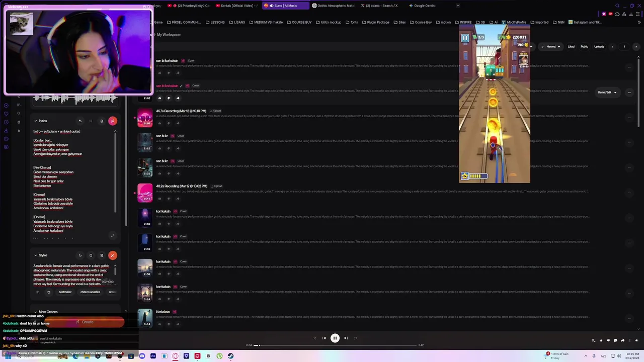Open Opera browser from the taskbar
The image size is (644, 362).
point(175,356)
